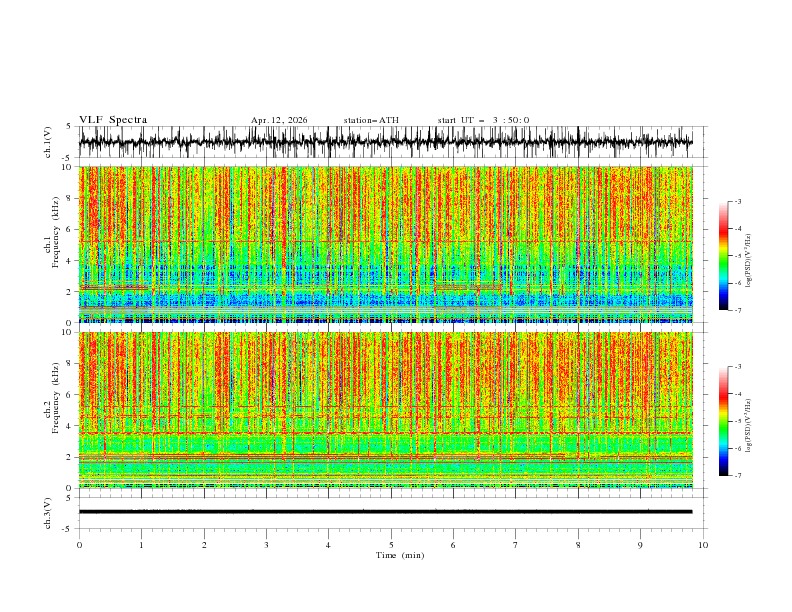Select the date text "Apr. 12, 2026"
Screen dimensions: 792x612
tap(279, 120)
